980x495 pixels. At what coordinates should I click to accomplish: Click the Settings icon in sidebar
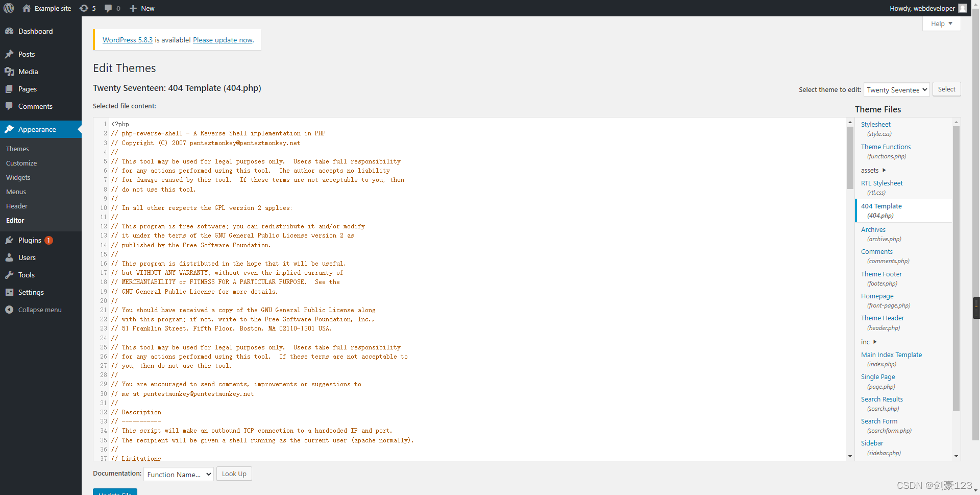pos(9,292)
